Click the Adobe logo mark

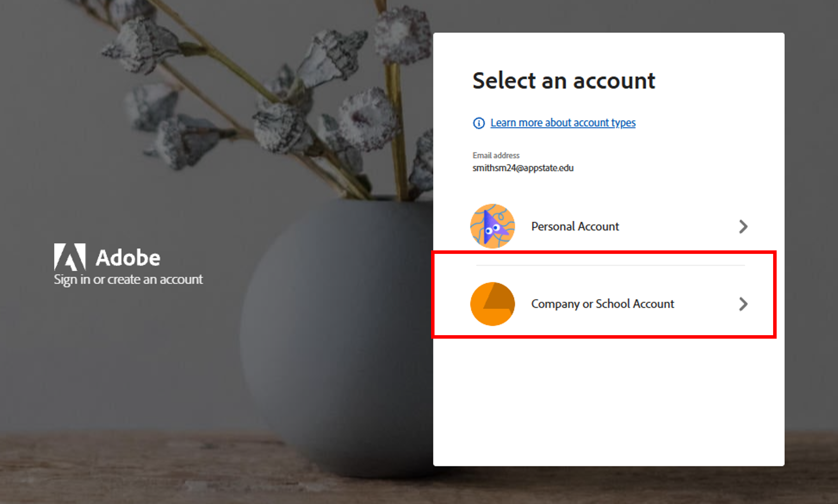point(70,257)
